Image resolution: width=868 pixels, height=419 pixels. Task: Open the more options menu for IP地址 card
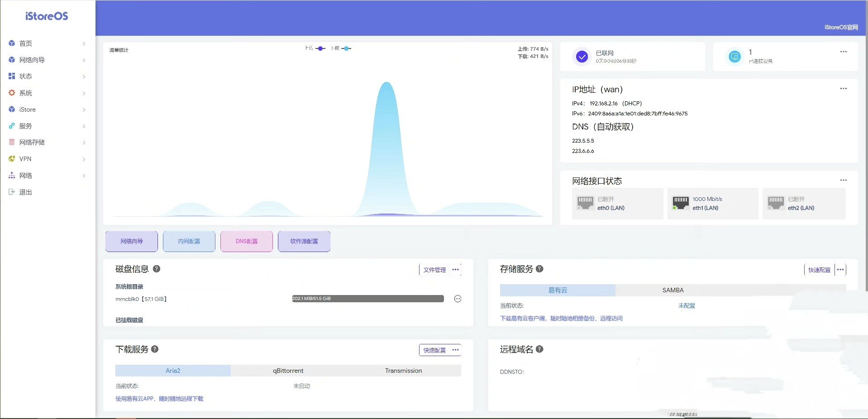coord(844,89)
